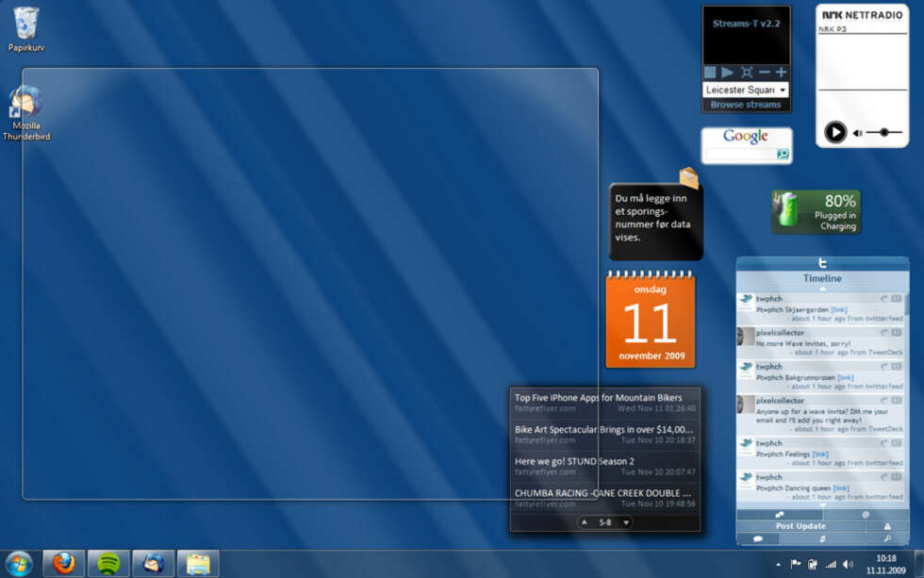The width and height of the screenshot is (924, 578).
Task: Click the speech bubble button below Post Update
Action: coord(758,538)
